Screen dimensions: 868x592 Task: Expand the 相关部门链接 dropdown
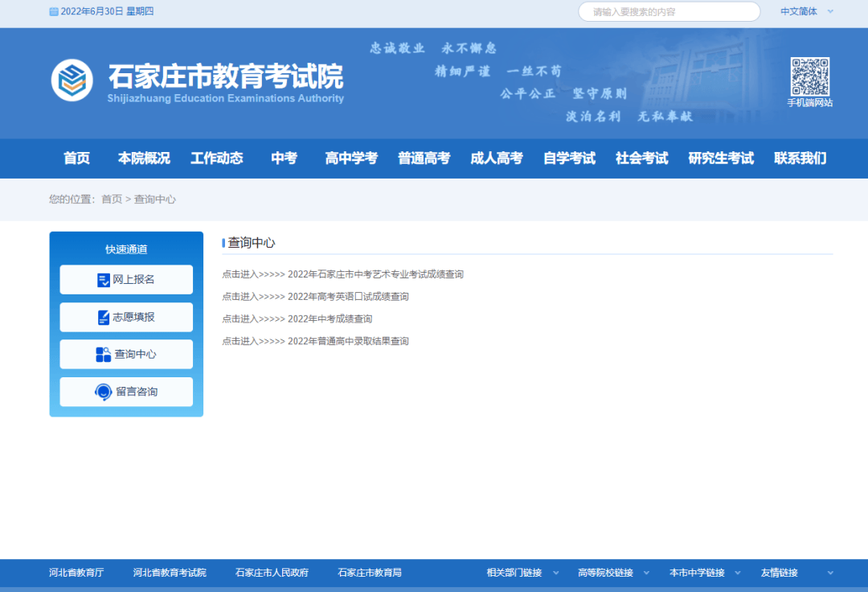point(522,573)
